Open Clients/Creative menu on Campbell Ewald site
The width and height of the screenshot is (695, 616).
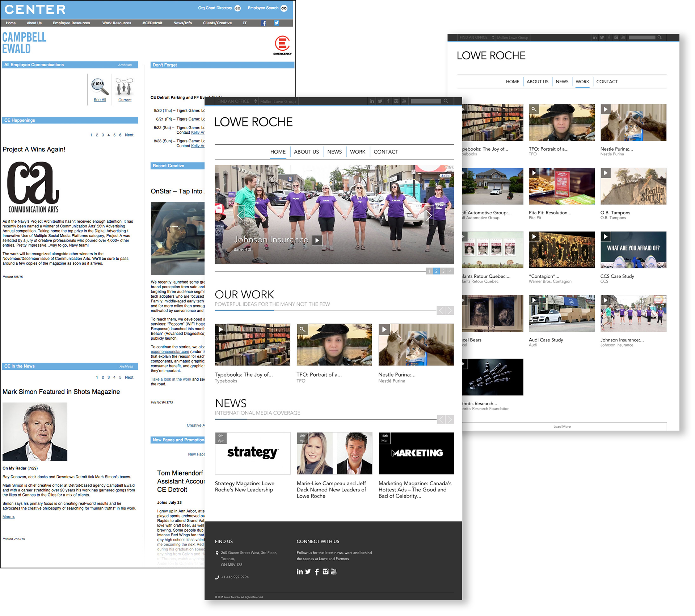217,23
